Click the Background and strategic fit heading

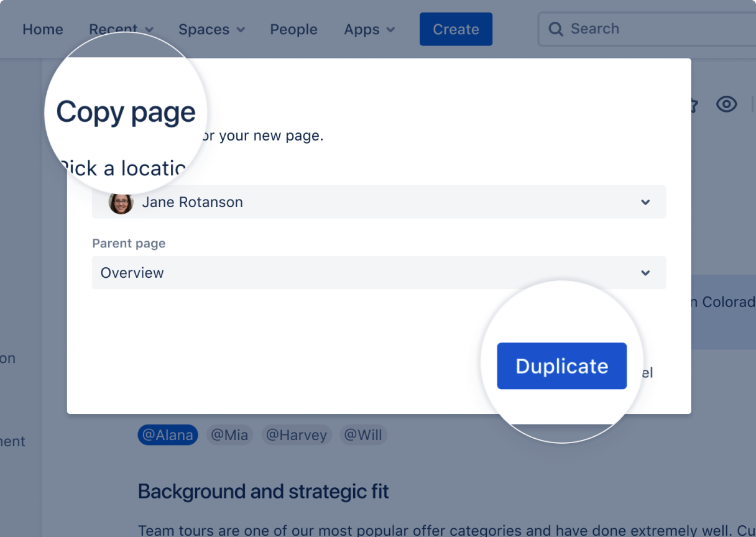point(263,492)
